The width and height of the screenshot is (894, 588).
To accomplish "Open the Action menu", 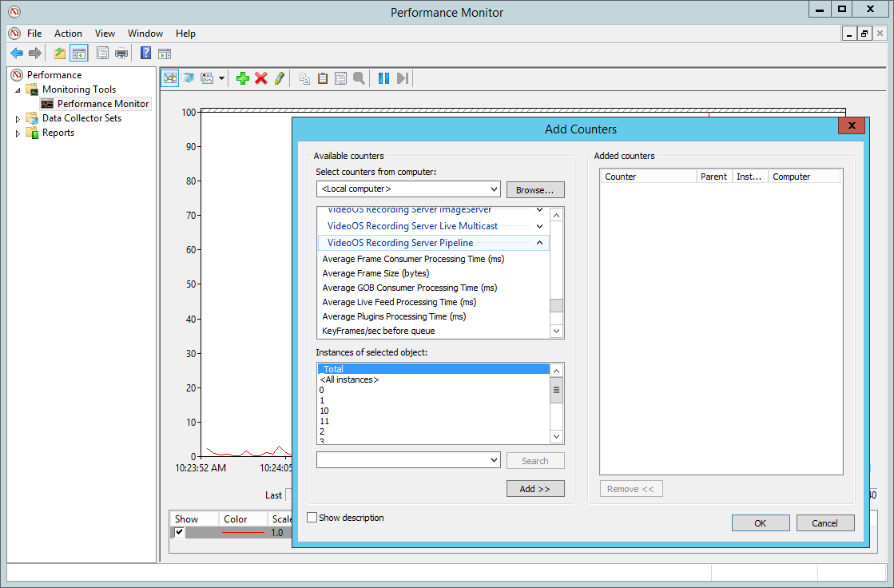I will (x=68, y=34).
